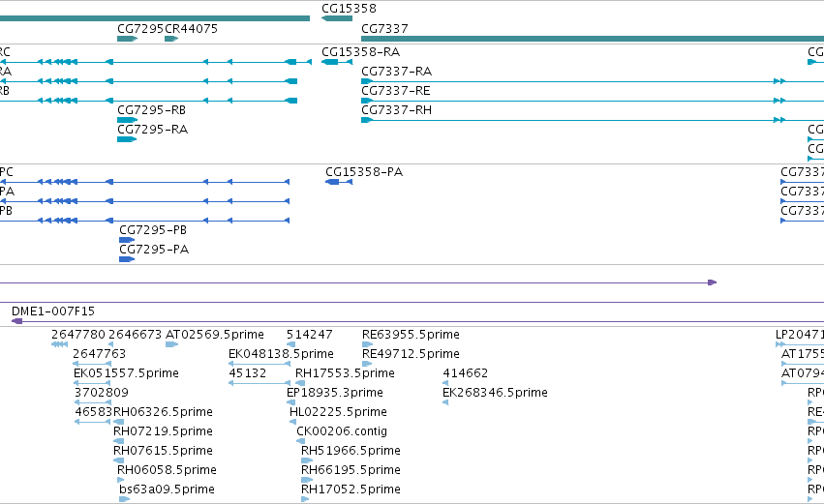This screenshot has width=824, height=504.
Task: Click the RH17052.5prime EST label
Action: coord(351,489)
